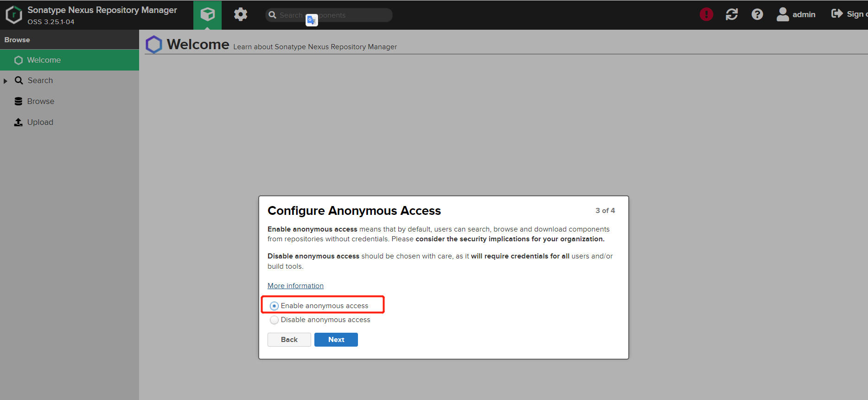Viewport: 868px width, 400px height.
Task: Select Disable anonymous access radio button
Action: coord(274,320)
